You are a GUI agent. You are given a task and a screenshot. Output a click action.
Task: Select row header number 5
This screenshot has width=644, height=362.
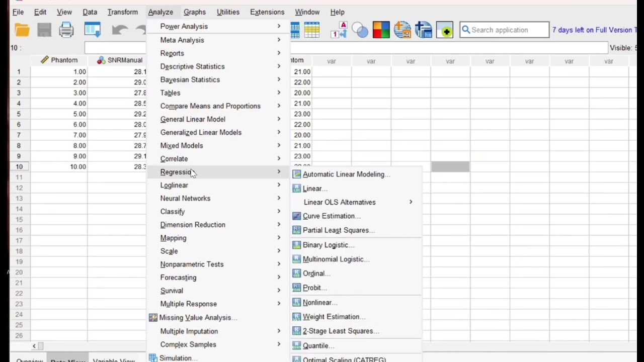point(19,114)
